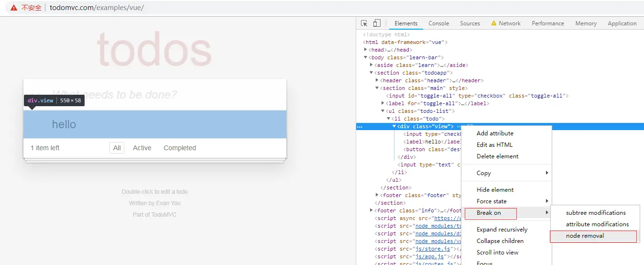Select subtree modifications breakpoint option
This screenshot has height=265, width=644.
pyautogui.click(x=595, y=213)
